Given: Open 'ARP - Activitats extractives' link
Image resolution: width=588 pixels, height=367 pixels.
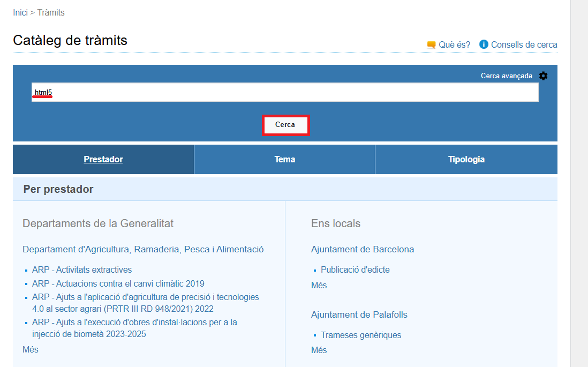Looking at the screenshot, I should (x=82, y=269).
